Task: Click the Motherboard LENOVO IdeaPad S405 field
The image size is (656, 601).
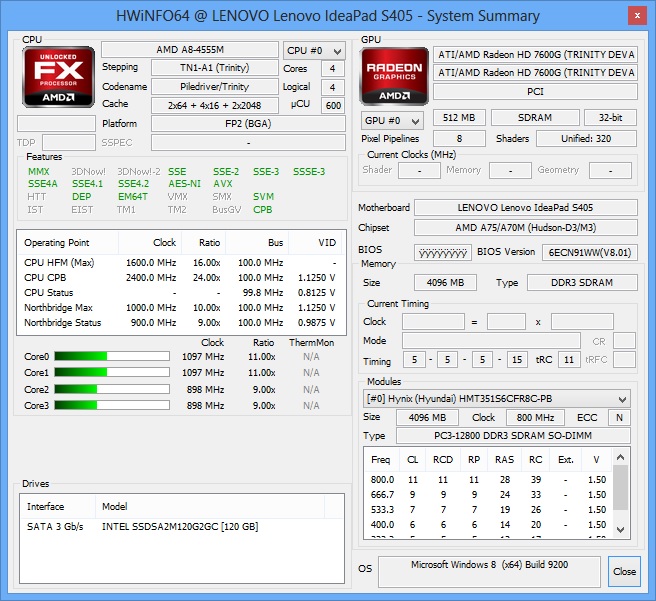Action: [x=526, y=207]
